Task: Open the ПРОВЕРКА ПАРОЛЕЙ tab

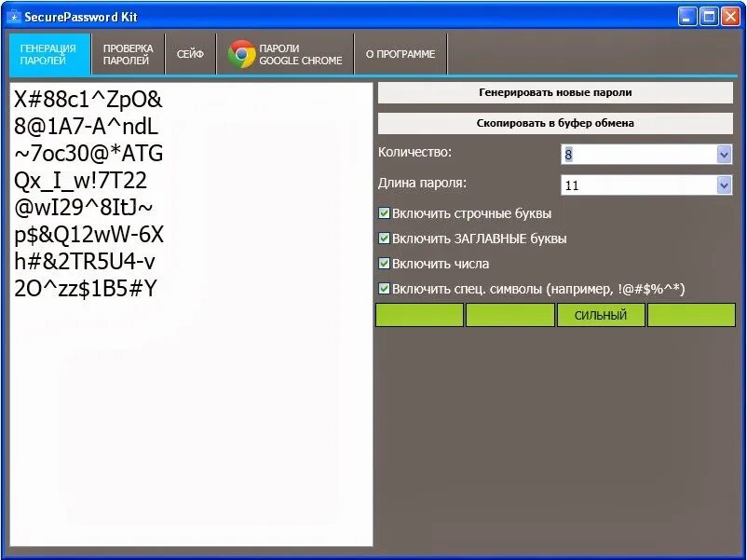Action: [129, 54]
